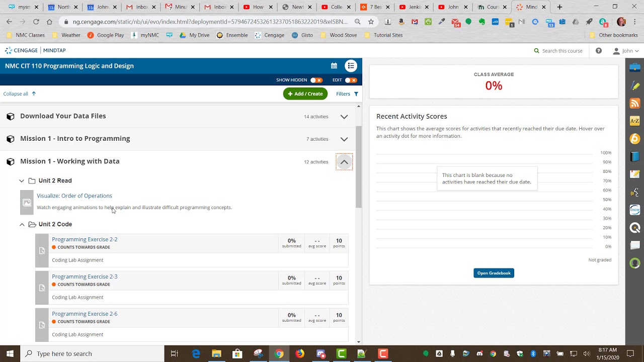
Task: Open the RSS feed app in the sidebar
Action: [x=635, y=104]
